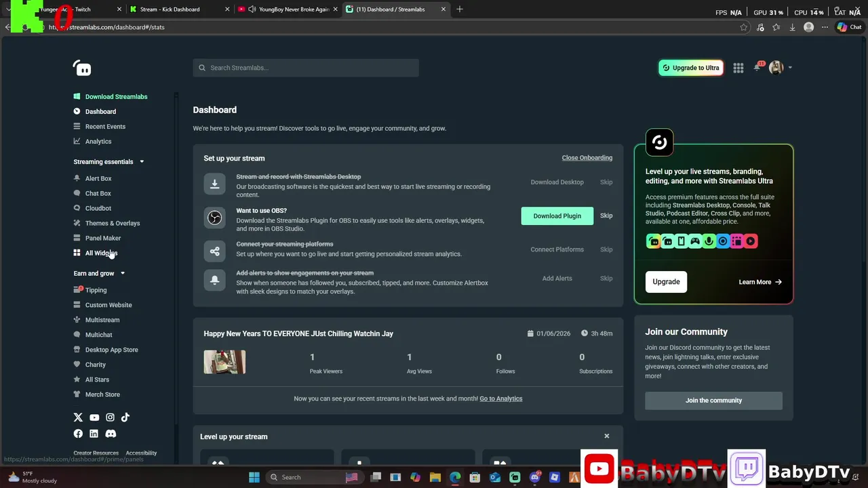Open weather widget showing 51°F
This screenshot has height=488, width=868.
tap(33, 477)
